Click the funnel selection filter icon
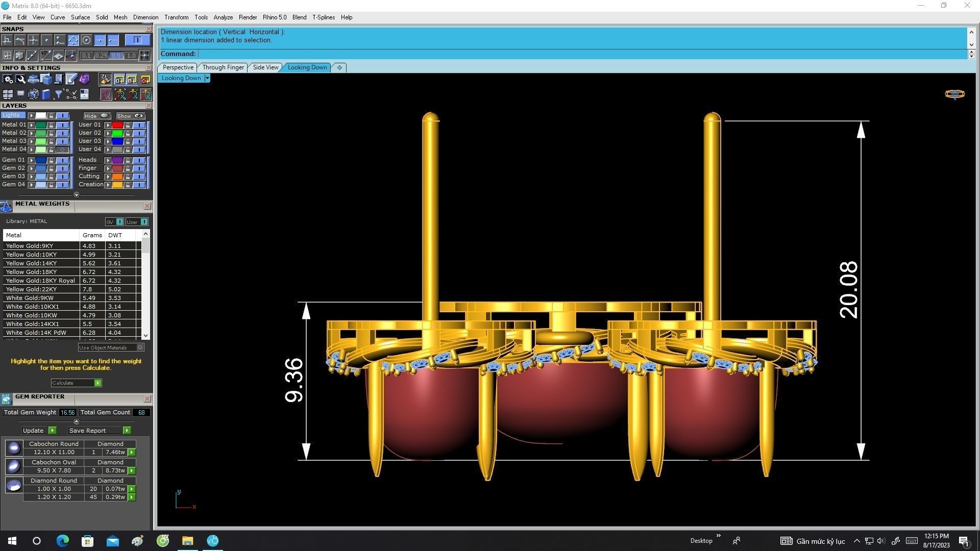The width and height of the screenshot is (980, 551). tap(58, 94)
